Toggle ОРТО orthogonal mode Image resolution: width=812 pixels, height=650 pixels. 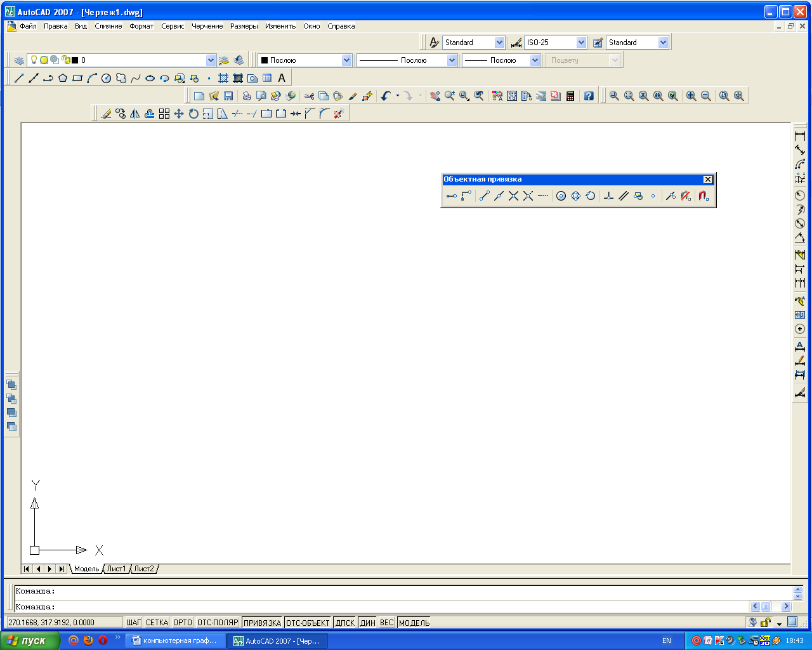(x=183, y=623)
